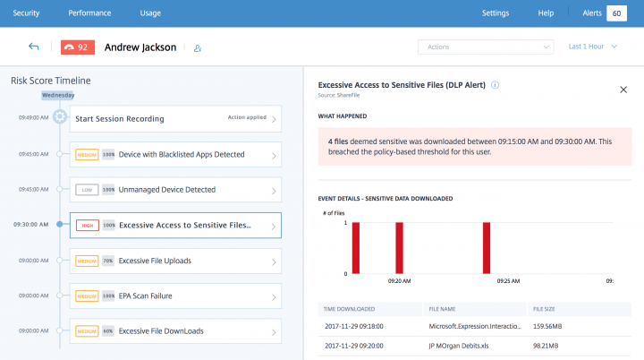Open the Security menu
This screenshot has width=644, height=360.
(x=26, y=13)
